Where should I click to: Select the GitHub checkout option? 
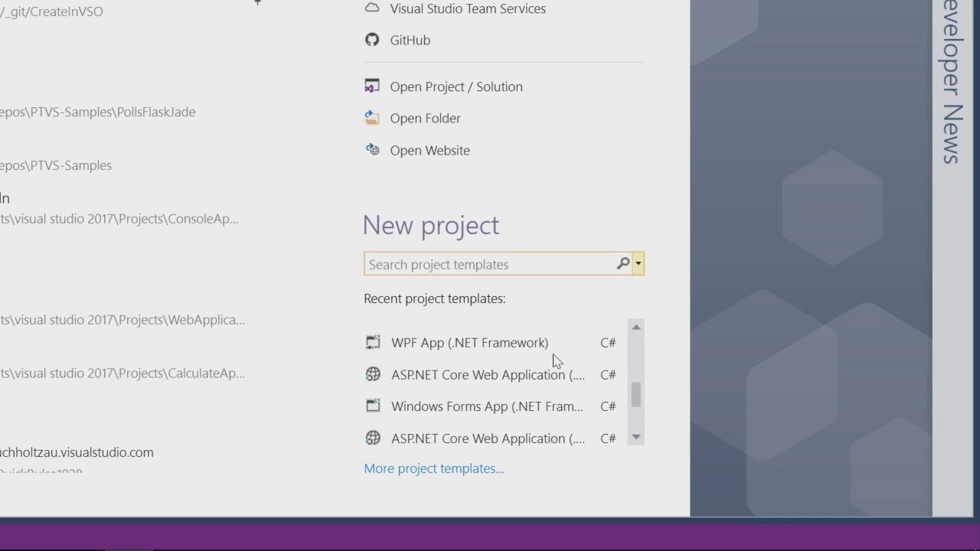coord(410,40)
